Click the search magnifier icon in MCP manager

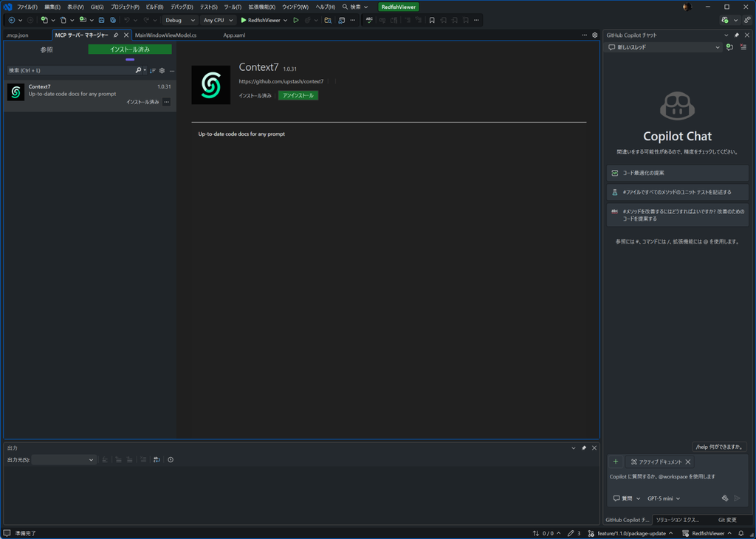click(138, 70)
